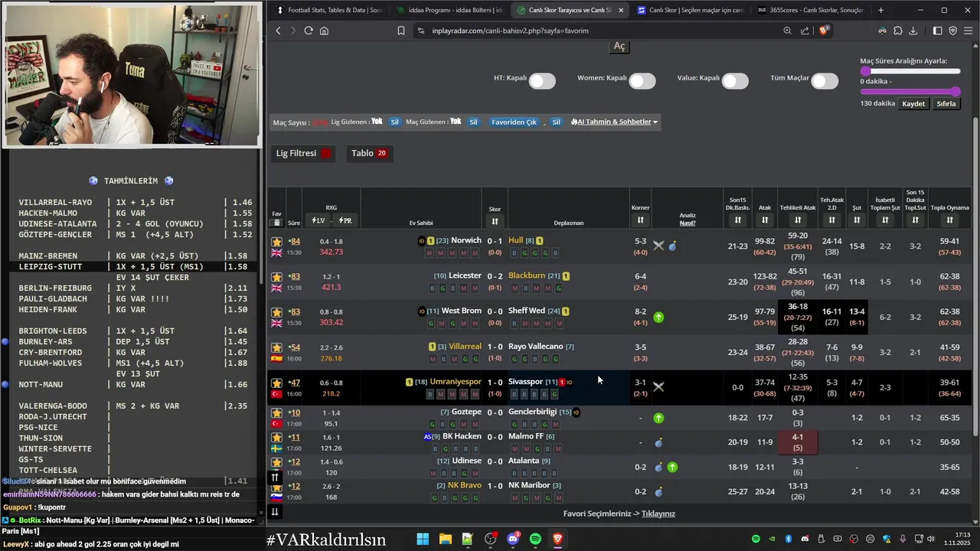
Task: Sort by Son15 Dk.Baskı column arrows
Action: click(x=737, y=220)
